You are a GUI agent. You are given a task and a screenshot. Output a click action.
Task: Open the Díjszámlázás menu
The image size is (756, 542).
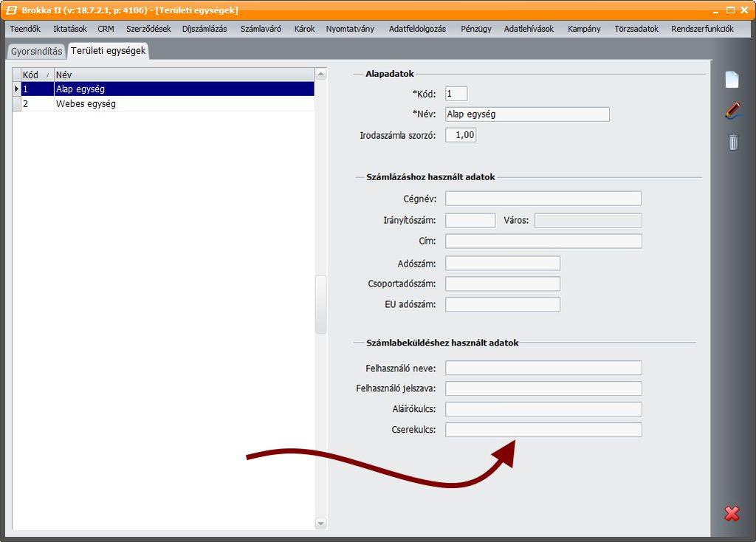point(205,29)
